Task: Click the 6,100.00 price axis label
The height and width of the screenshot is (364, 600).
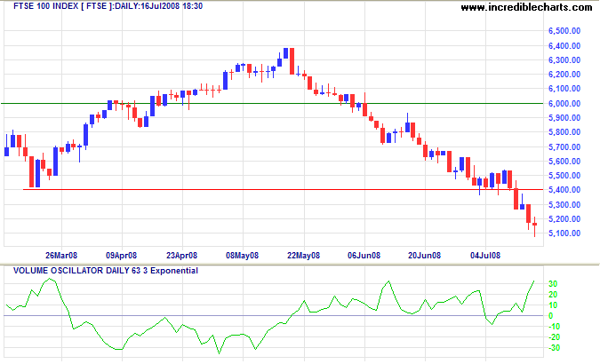Action: pyautogui.click(x=564, y=89)
